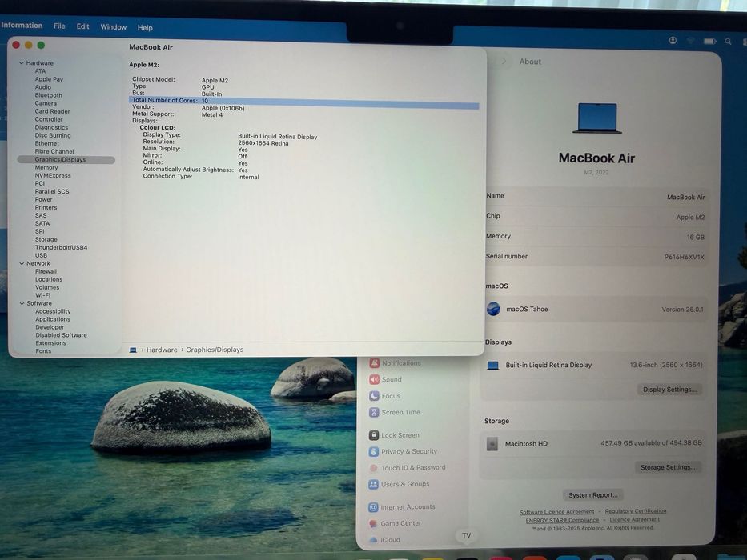The height and width of the screenshot is (560, 747).
Task: Select Wi-Fi under Network
Action: tap(42, 295)
